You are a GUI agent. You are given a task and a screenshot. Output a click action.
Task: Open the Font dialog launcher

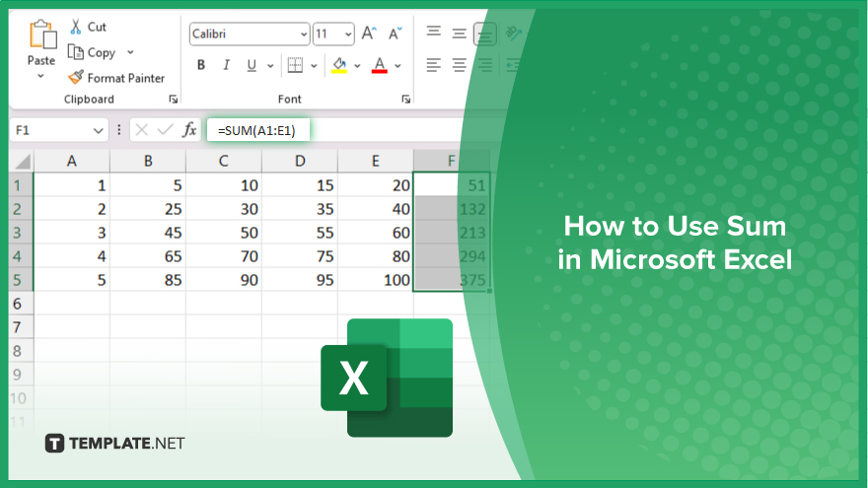tap(405, 99)
